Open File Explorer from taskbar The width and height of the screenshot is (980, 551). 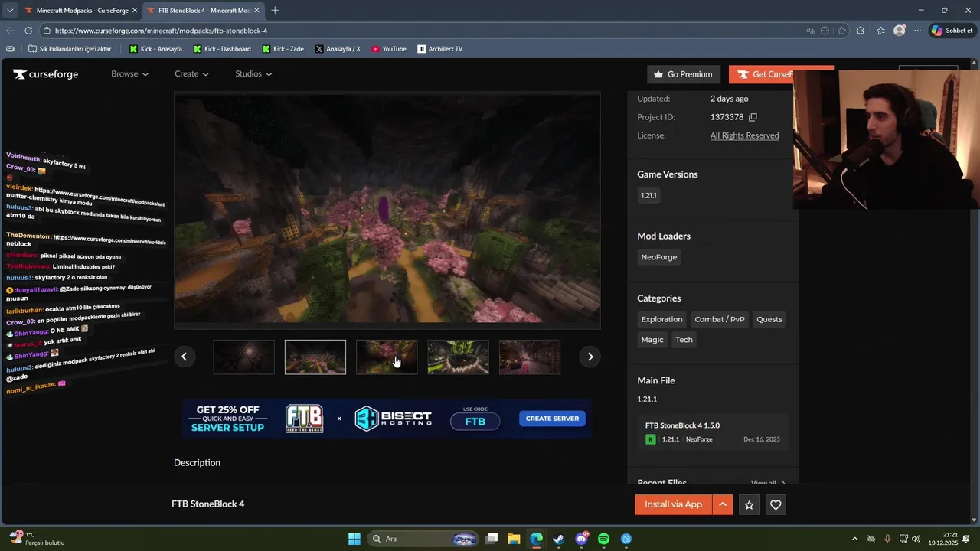coord(514,539)
